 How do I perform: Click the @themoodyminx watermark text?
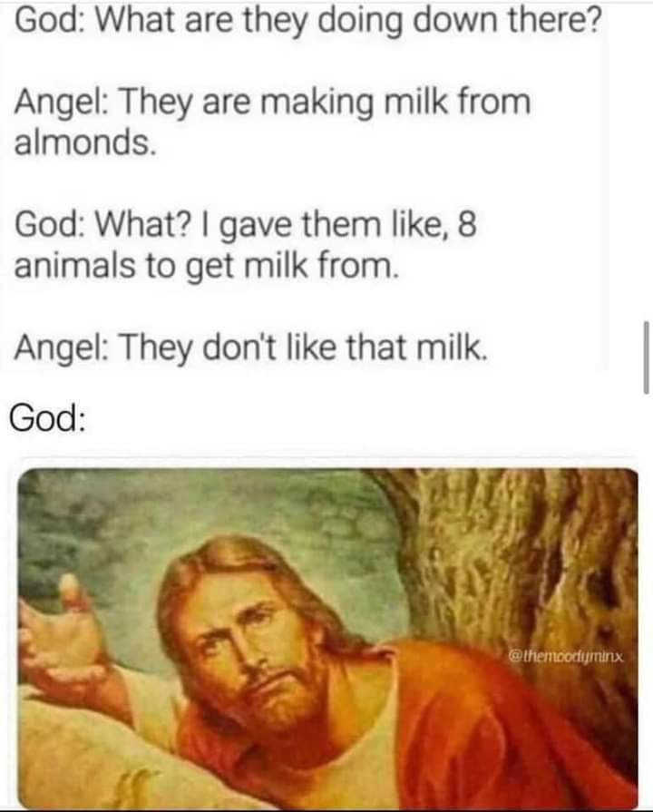click(568, 658)
